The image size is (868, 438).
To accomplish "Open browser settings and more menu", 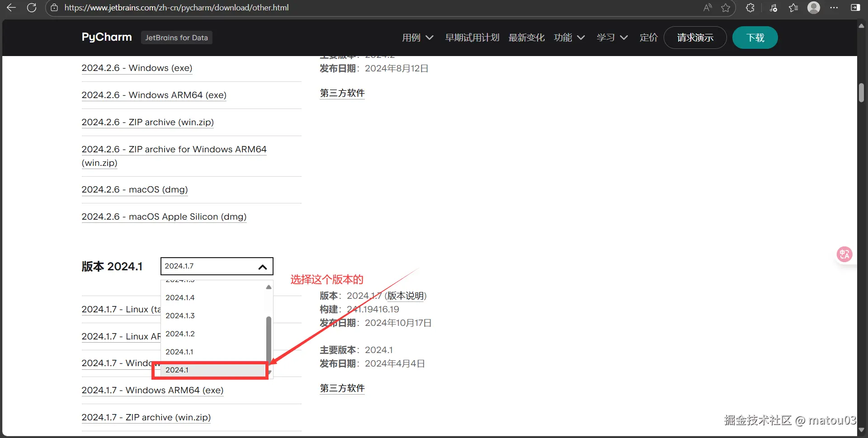I will click(x=834, y=8).
